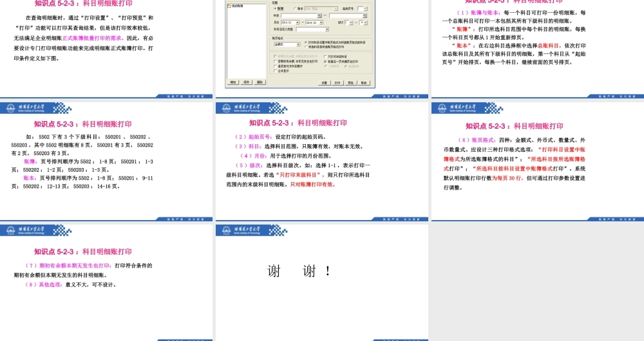Viewport: 644px width, 341px height.
Task: Tick the 期初有余额 本年无发生也打印 checkbox
Action: pos(275,62)
